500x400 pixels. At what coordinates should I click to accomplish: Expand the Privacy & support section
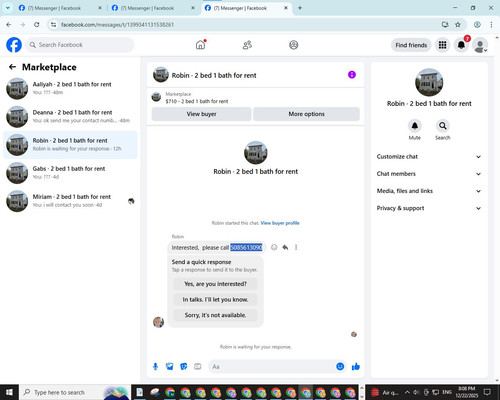429,208
